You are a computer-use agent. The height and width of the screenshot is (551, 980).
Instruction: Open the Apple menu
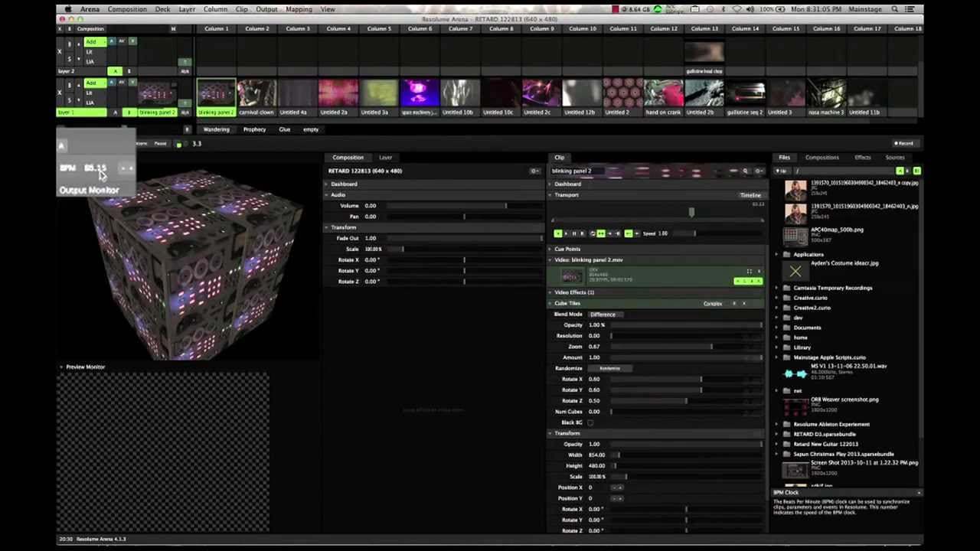68,9
